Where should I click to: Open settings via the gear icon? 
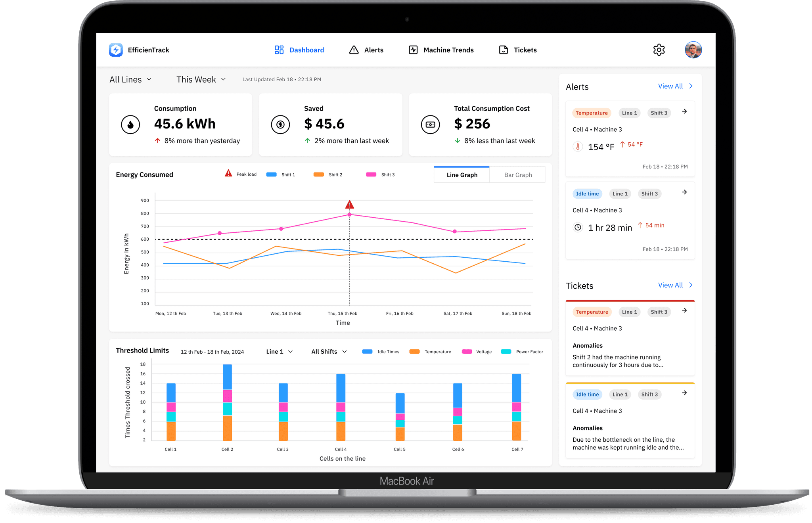[x=659, y=50]
